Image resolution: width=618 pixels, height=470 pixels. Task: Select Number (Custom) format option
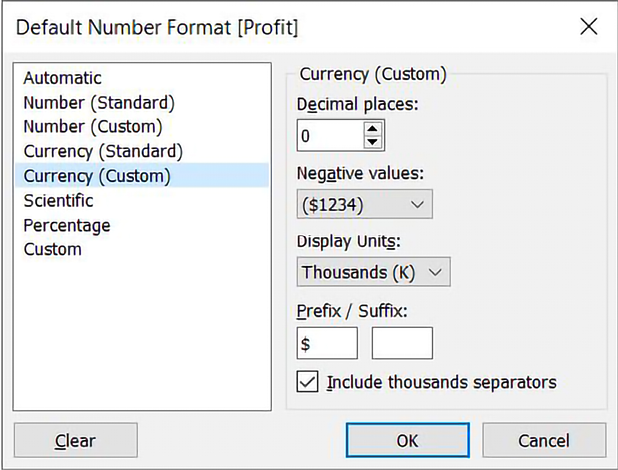93,127
